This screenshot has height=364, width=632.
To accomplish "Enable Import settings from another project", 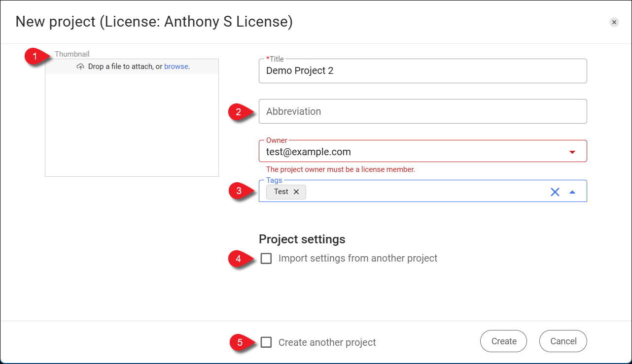I will [266, 258].
